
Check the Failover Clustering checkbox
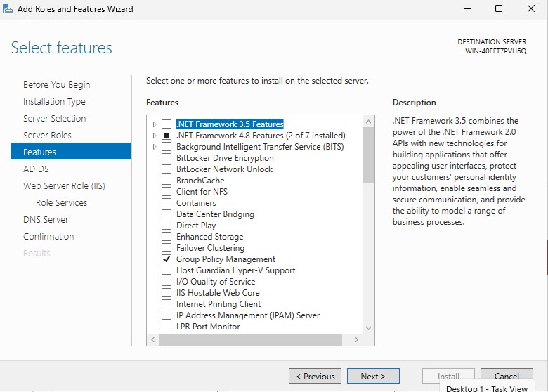pos(167,248)
